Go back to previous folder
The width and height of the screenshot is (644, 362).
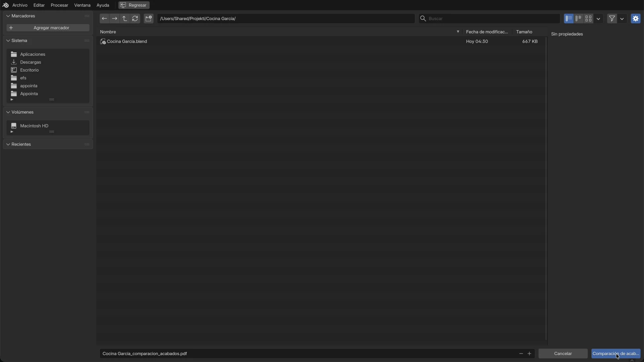(104, 19)
